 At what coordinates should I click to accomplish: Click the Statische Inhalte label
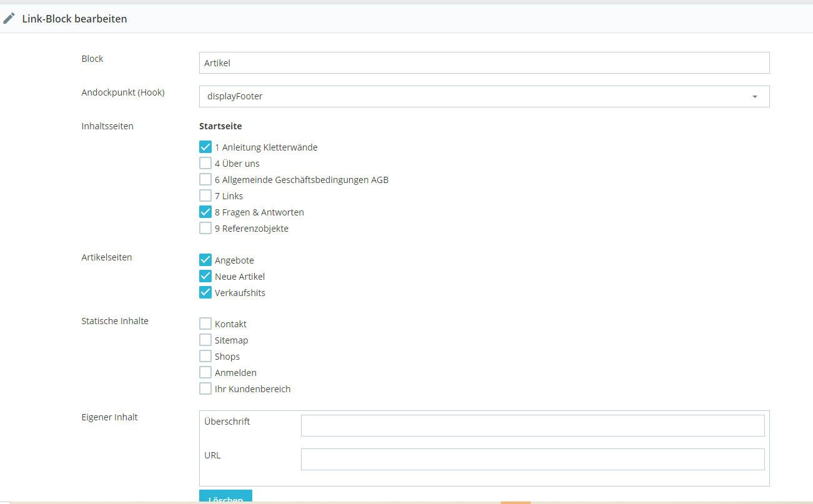[115, 321]
